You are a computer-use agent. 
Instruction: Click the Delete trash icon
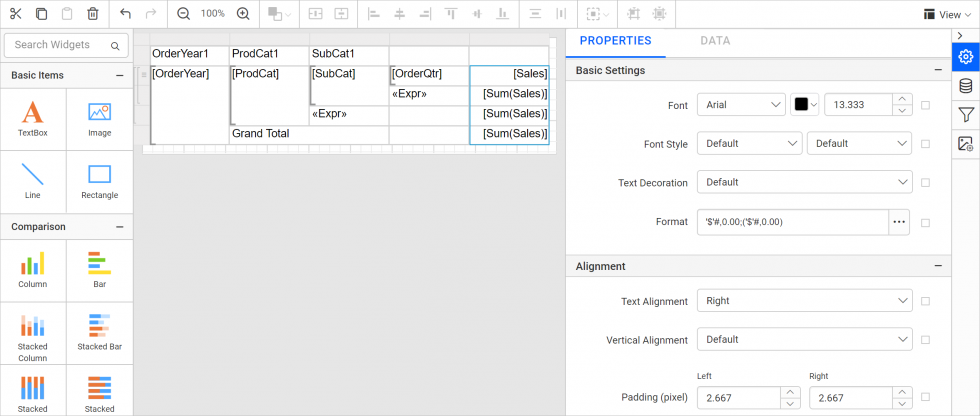pos(92,14)
